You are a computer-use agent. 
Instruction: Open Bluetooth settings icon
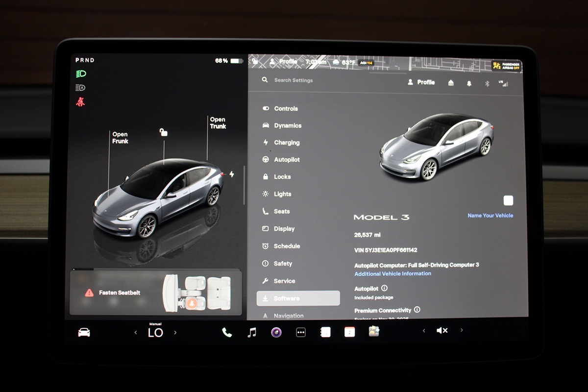(487, 83)
